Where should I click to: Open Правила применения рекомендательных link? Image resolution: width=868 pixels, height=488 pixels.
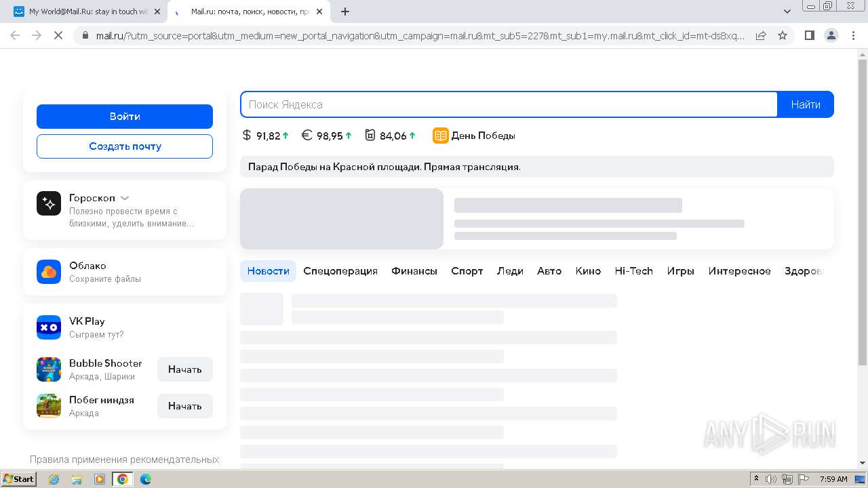point(125,460)
